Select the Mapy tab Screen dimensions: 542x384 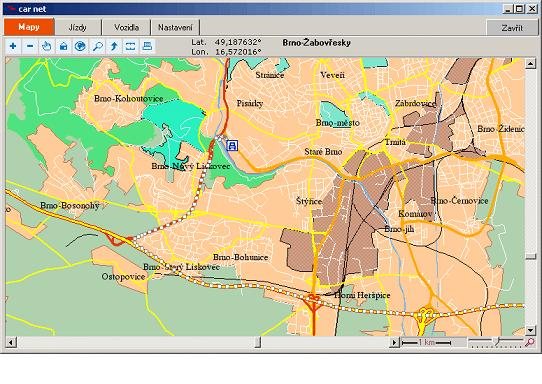pos(29,27)
